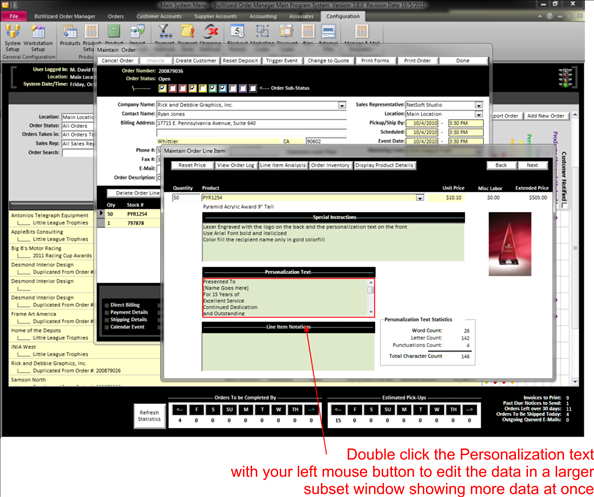The width and height of the screenshot is (594, 497).
Task: Click the pyramid award product thumbnail
Action: tap(510, 244)
